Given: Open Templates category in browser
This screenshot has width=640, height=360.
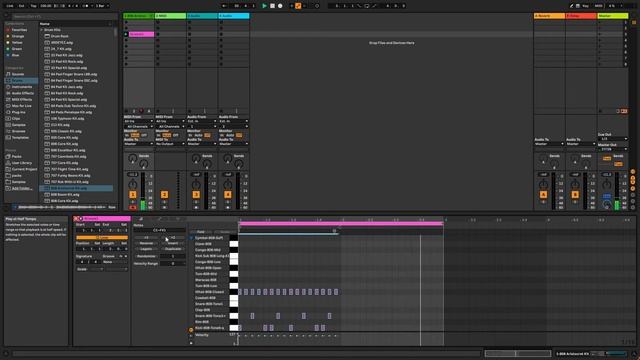Looking at the screenshot, I should coord(20,138).
